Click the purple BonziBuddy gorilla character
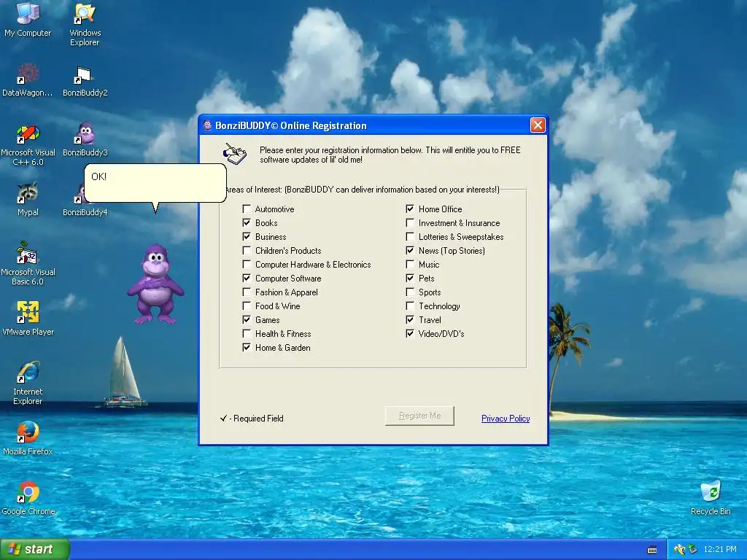 pos(155,284)
